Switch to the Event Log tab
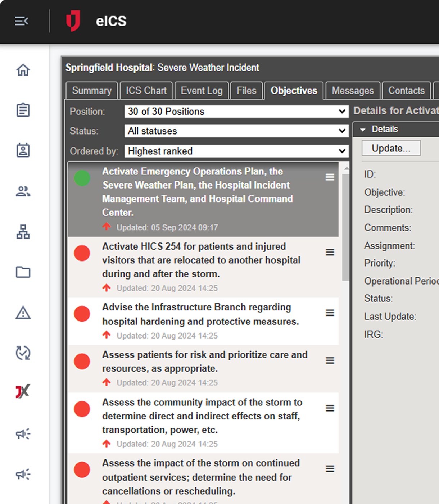Viewport: 439px width, 504px height. [202, 91]
